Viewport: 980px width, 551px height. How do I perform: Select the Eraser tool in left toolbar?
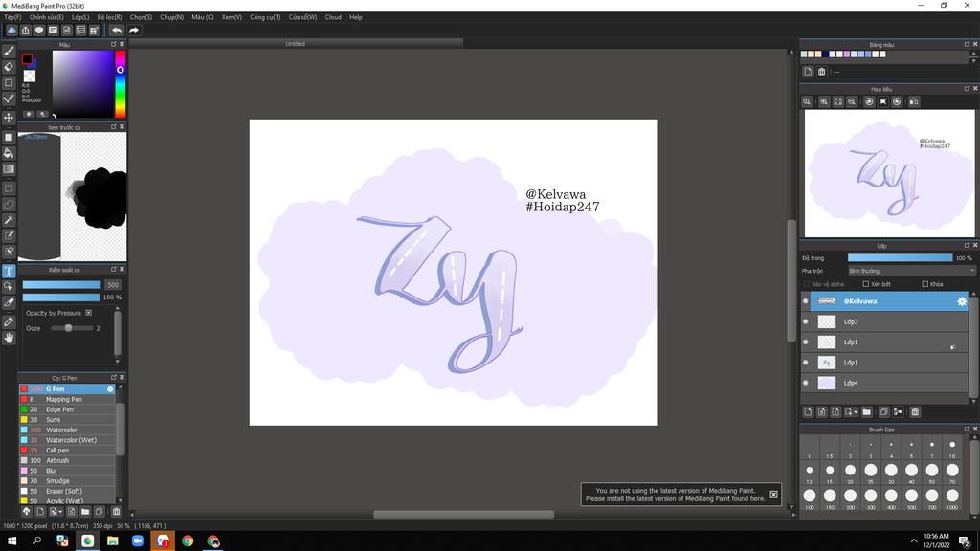pyautogui.click(x=9, y=66)
